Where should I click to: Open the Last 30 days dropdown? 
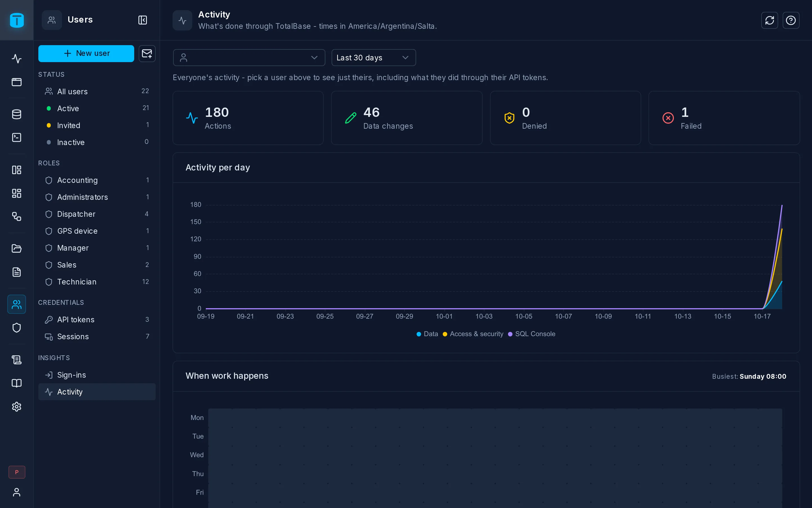coord(374,58)
